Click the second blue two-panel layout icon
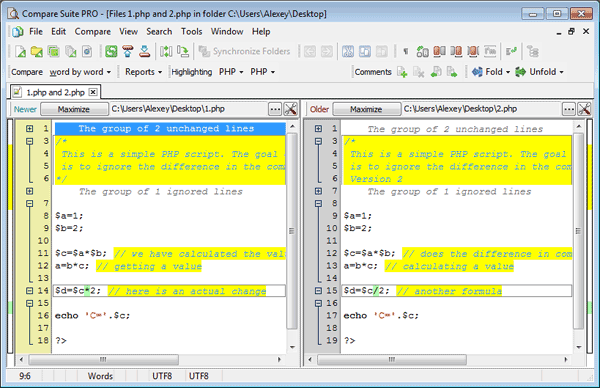The width and height of the screenshot is (600, 388). point(365,51)
